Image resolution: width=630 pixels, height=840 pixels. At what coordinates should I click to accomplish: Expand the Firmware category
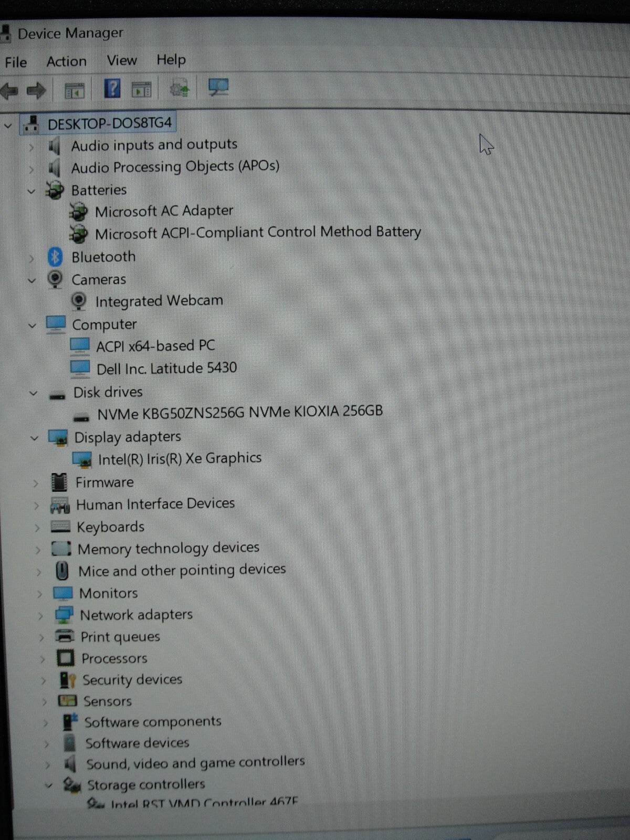pos(36,483)
